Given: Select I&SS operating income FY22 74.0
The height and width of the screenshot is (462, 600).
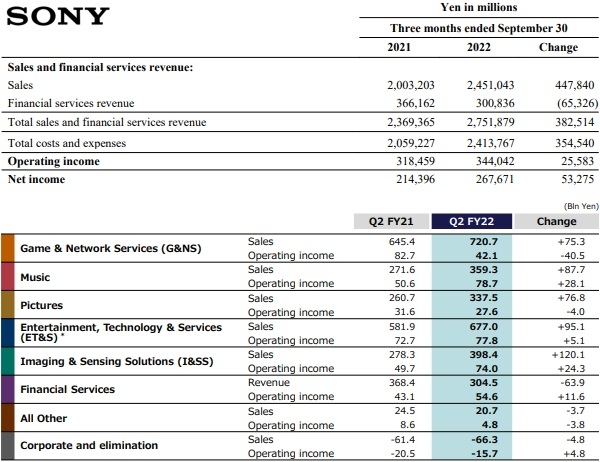Looking at the screenshot, I should 487,368.
